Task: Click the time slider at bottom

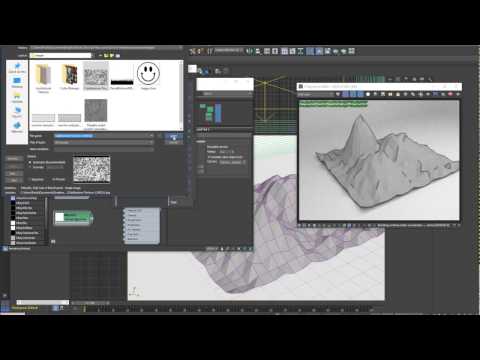Action: (43, 302)
